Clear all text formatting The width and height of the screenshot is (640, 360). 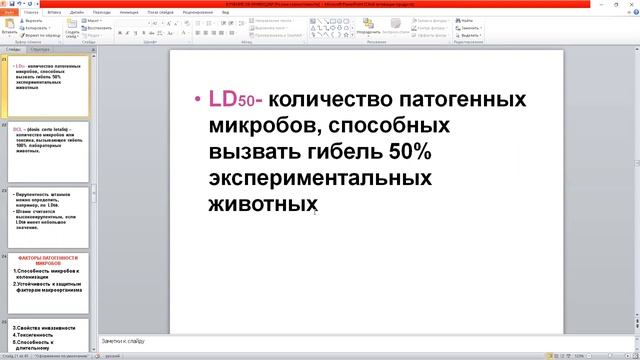pos(187,23)
